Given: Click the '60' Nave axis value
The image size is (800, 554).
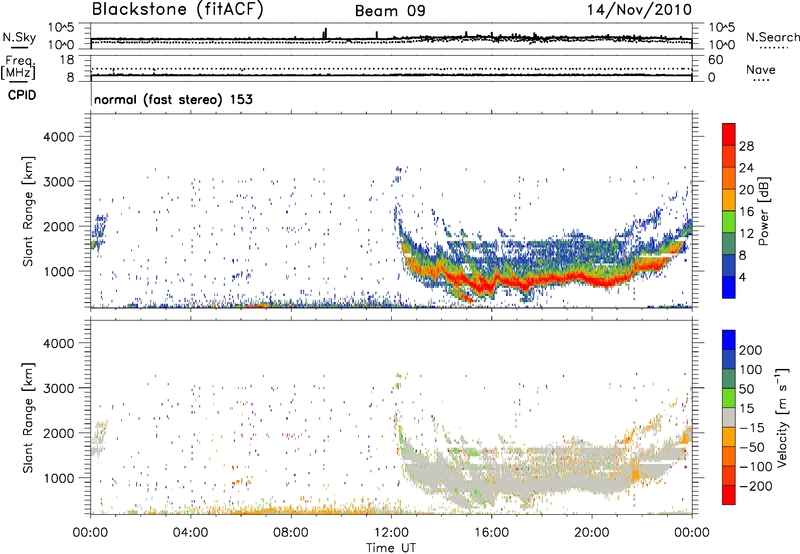Looking at the screenshot, I should point(715,60).
